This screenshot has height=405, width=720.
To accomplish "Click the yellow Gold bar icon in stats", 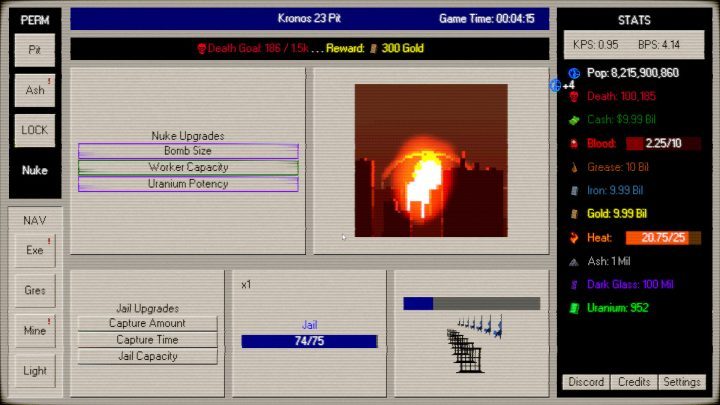I will pyautogui.click(x=574, y=214).
